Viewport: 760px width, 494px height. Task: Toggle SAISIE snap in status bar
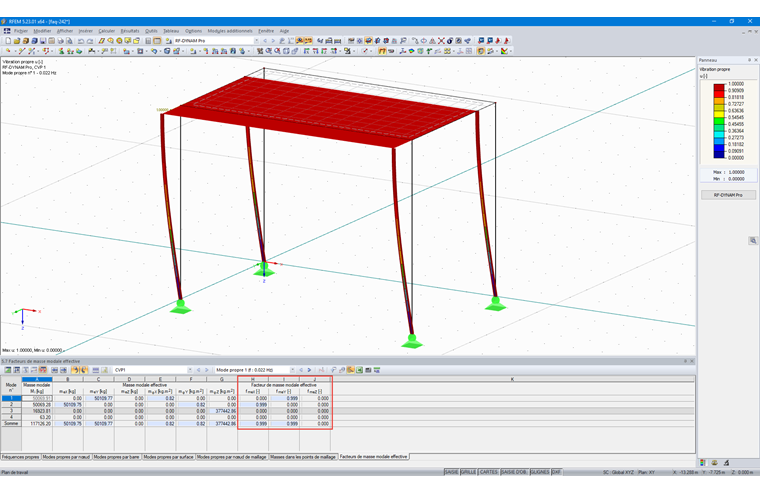coord(452,472)
